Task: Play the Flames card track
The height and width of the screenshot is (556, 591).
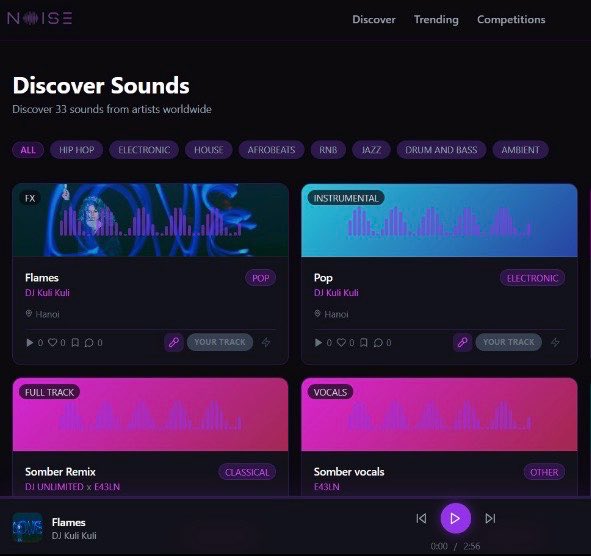Action: [29, 343]
